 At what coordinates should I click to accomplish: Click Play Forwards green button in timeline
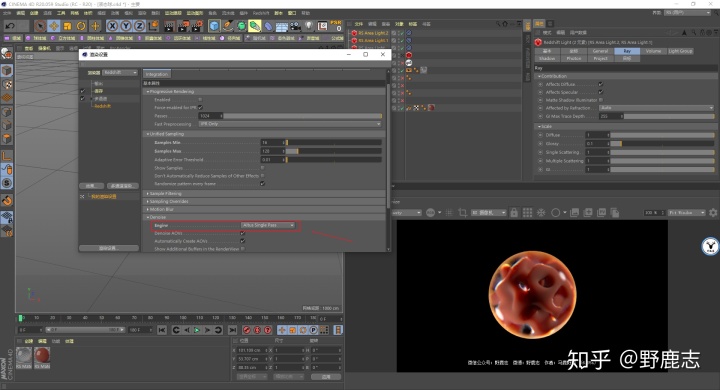pos(197,330)
